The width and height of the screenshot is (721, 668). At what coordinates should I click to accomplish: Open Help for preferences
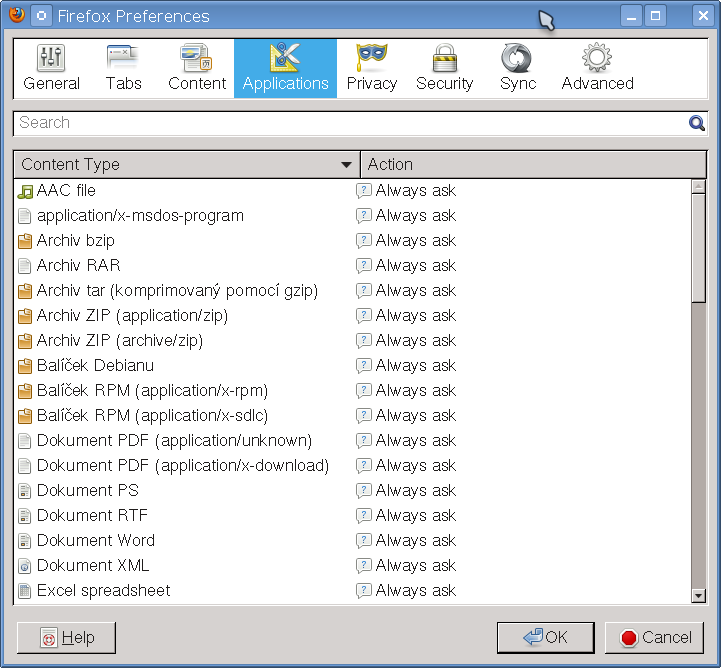(66, 638)
